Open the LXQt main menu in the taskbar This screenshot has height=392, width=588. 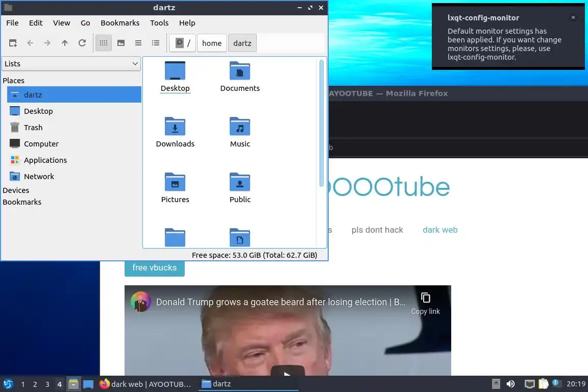point(8,384)
